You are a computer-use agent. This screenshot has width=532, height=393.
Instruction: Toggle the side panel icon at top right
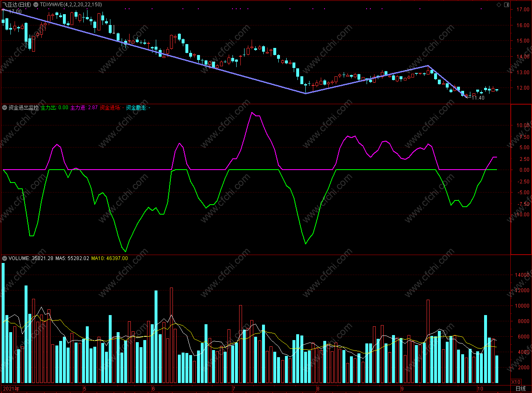[507, 5]
